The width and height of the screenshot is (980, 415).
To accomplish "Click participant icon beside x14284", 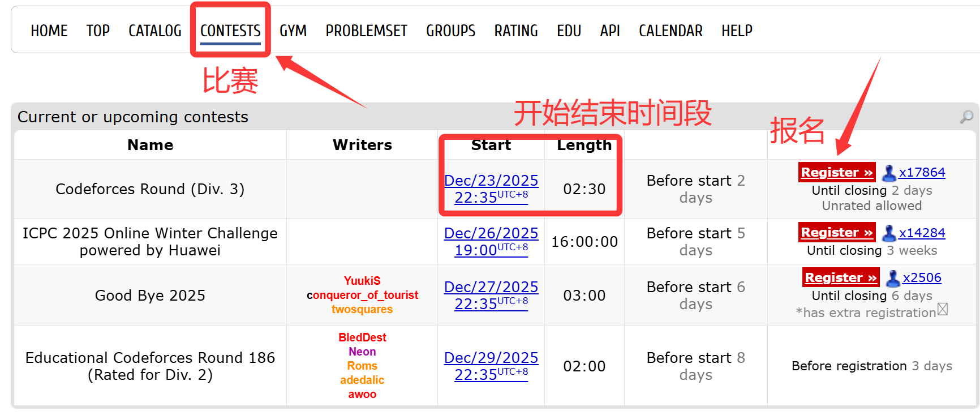I will click(x=889, y=233).
